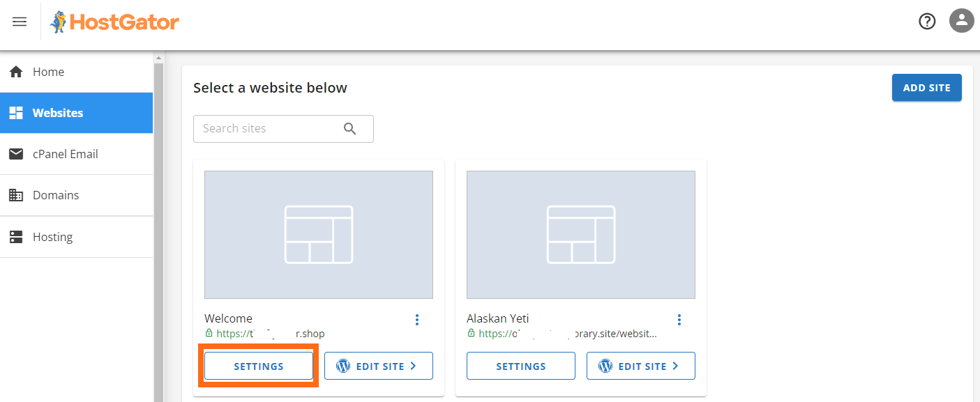Click Edit Site for Alaskan Yeti
This screenshot has width=980, height=402.
640,365
